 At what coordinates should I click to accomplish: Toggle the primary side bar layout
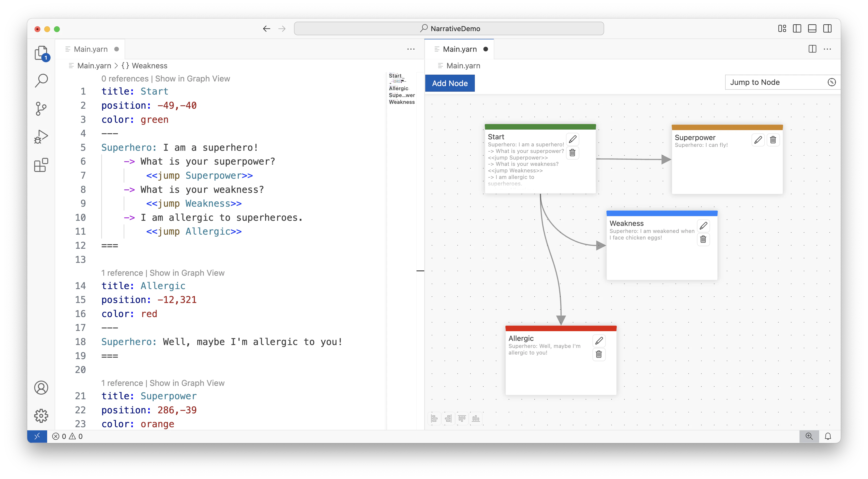pos(797,29)
